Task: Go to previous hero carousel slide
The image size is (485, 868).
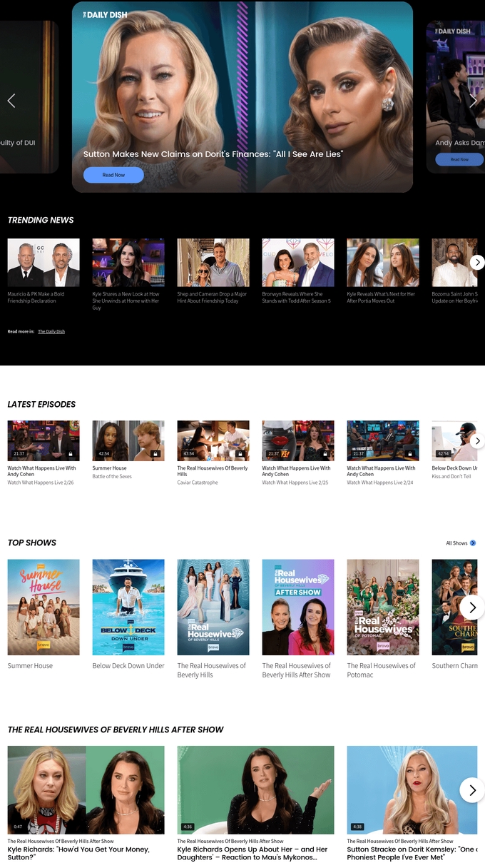Action: 11,101
